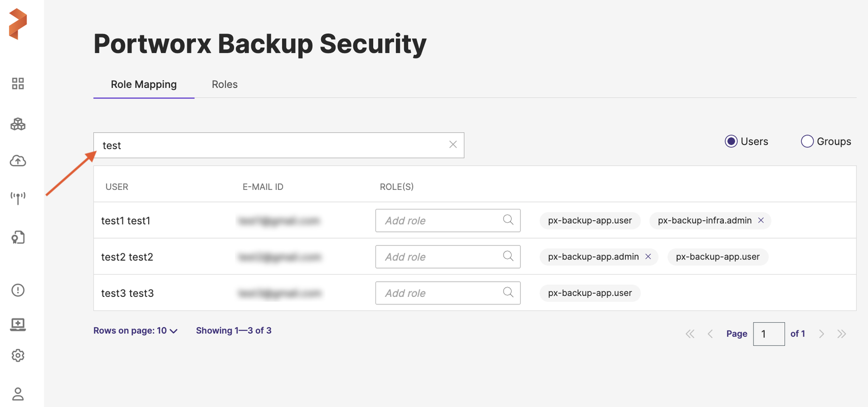Open the clusters cubes icon in sidebar
Viewport: 868px width, 407px height.
point(18,124)
